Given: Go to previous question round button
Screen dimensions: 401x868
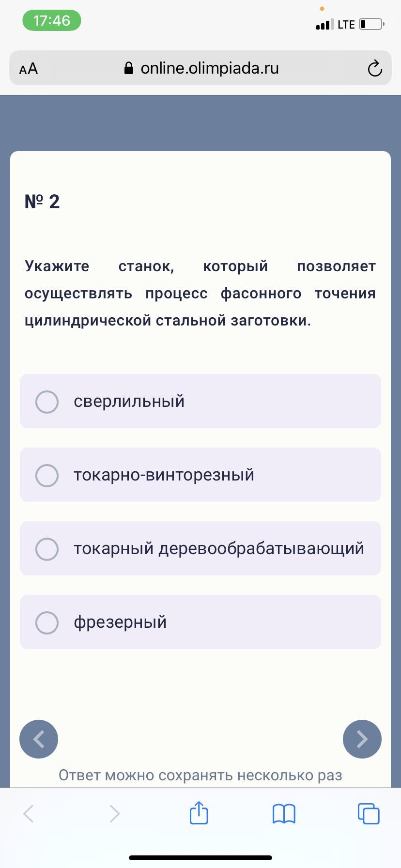Looking at the screenshot, I should tap(39, 739).
